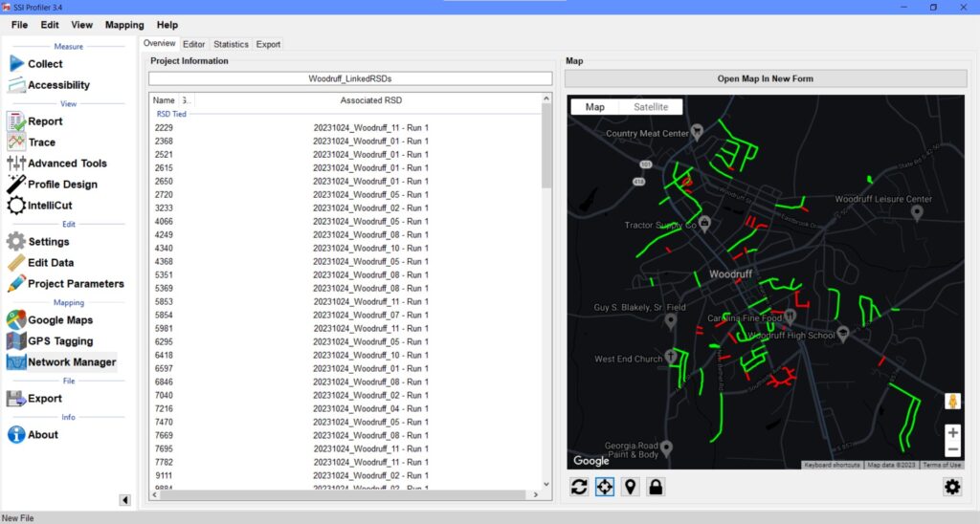The image size is (980, 524).
Task: Open Google Maps mapping
Action: (x=51, y=319)
